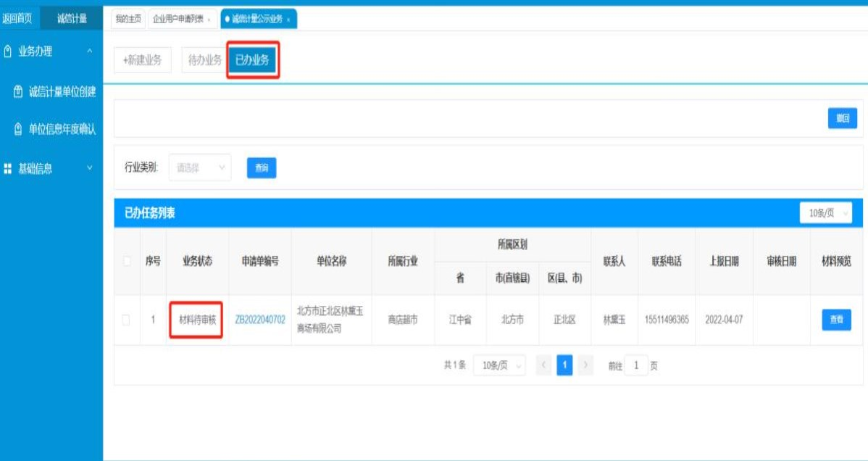
Task: Toggle the select-all checkbox in table header
Action: tap(127, 261)
